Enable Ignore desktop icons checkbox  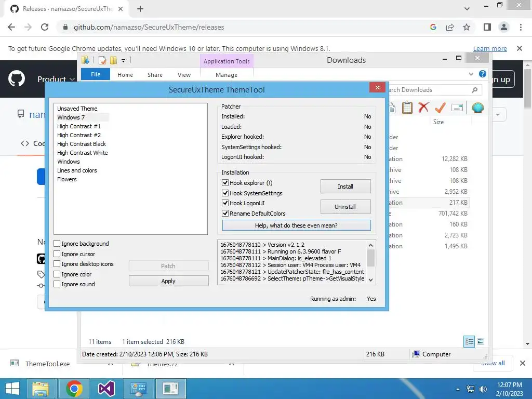pyautogui.click(x=57, y=264)
